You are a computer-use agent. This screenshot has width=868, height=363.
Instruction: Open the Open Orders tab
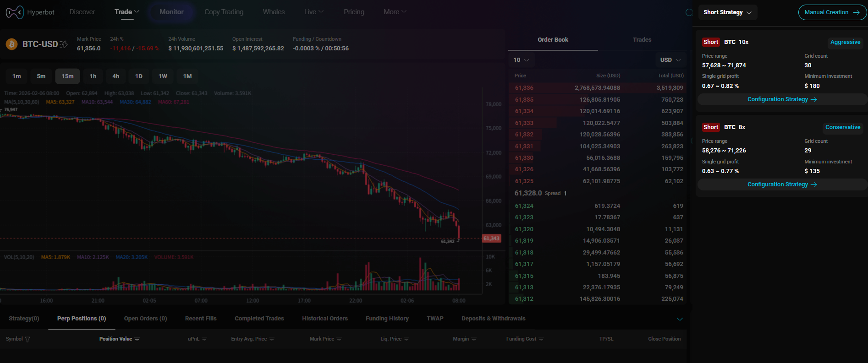(145, 319)
